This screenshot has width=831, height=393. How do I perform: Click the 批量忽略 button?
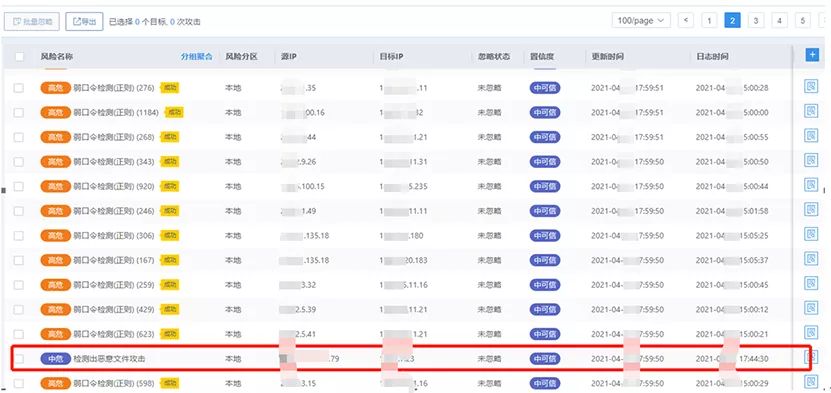click(32, 22)
